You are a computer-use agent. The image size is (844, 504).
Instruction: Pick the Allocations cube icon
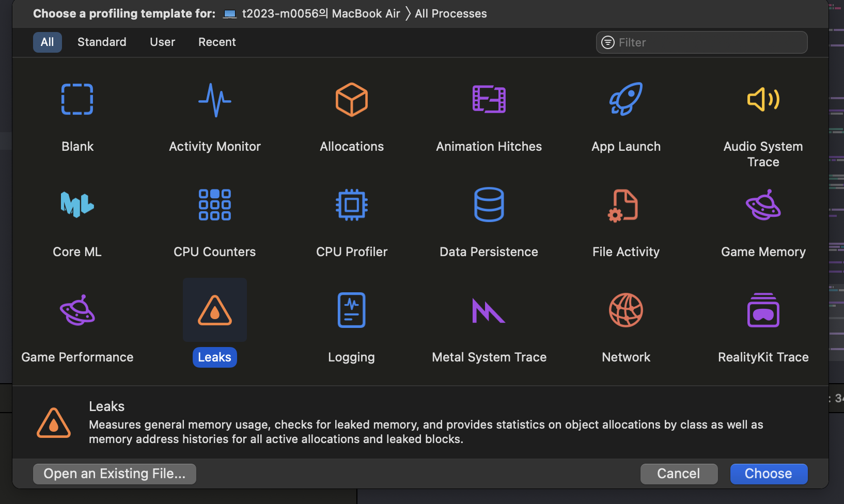352,100
